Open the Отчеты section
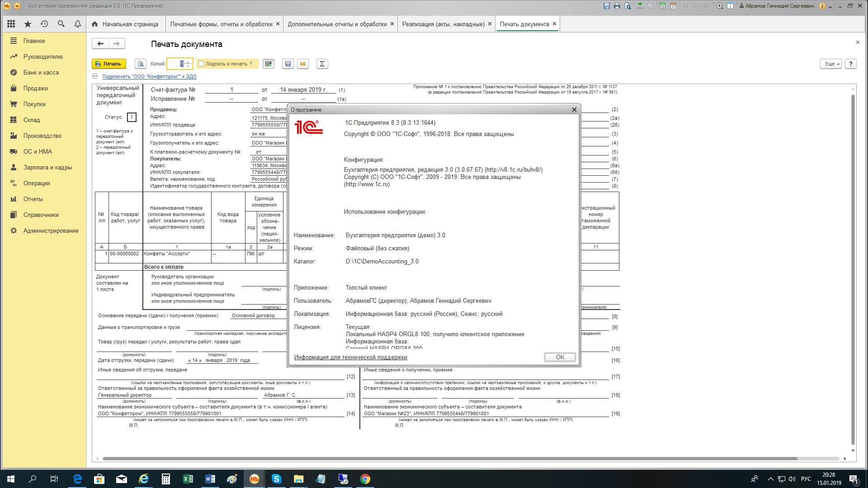 pos(44,199)
